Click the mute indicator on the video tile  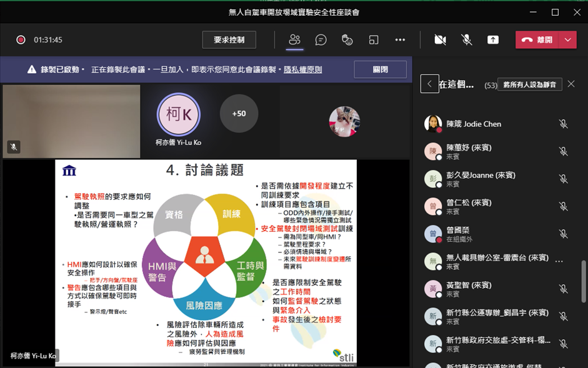tap(13, 147)
